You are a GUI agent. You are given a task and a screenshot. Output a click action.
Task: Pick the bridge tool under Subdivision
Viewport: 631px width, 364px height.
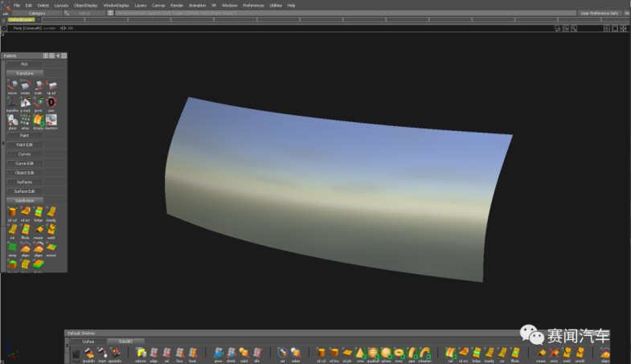click(x=38, y=212)
